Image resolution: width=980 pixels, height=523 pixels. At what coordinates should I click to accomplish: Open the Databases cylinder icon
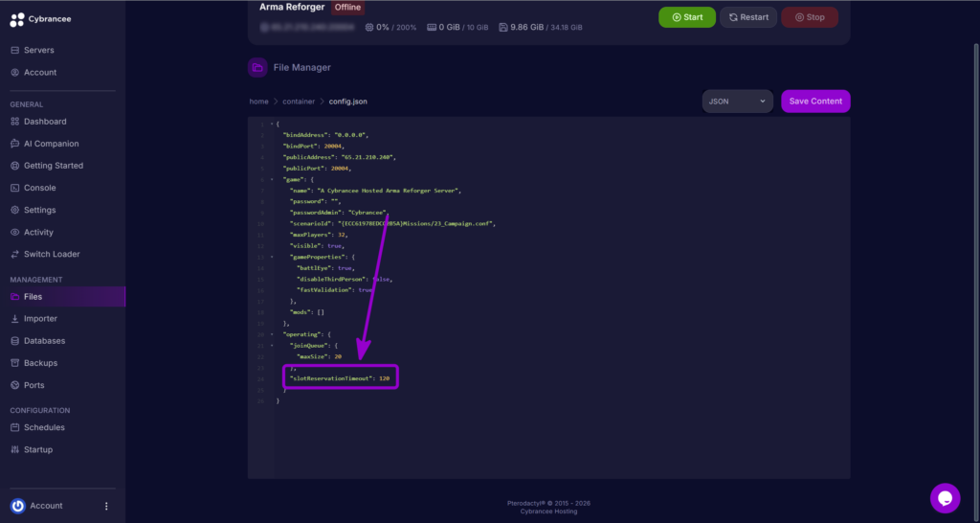point(15,341)
